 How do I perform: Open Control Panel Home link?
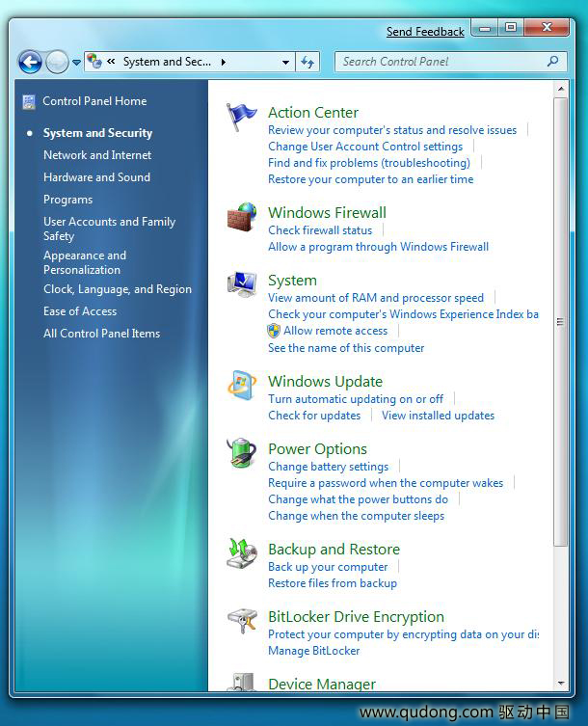tap(94, 101)
